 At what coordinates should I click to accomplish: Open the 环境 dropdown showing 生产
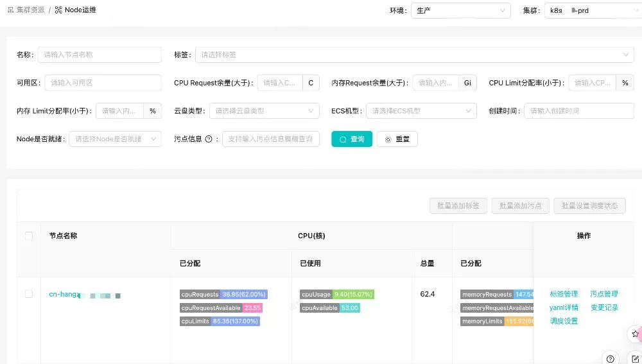[x=460, y=11]
